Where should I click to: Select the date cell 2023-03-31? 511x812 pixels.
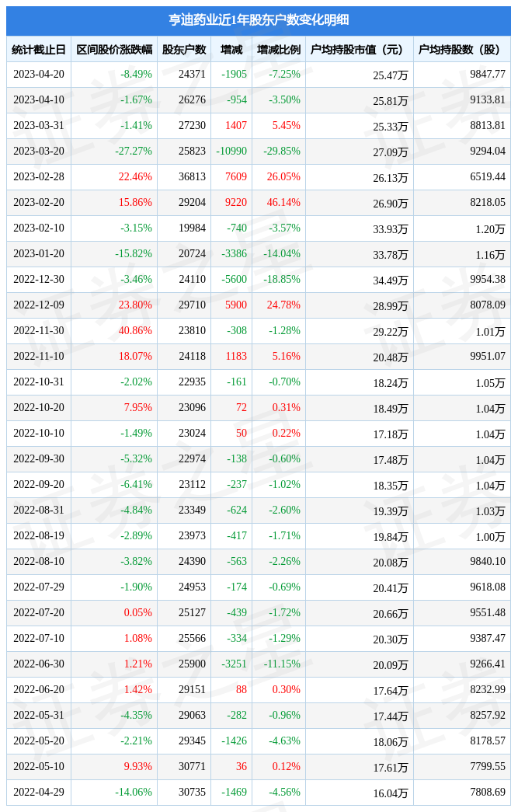[x=39, y=125]
